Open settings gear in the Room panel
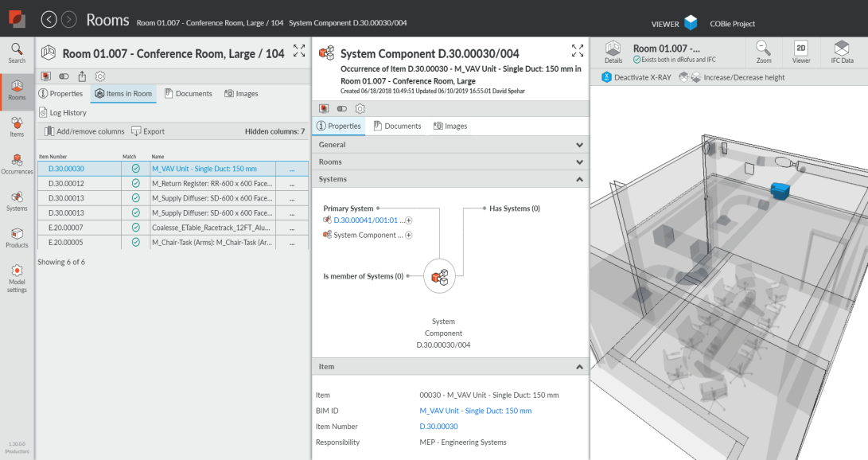Screen dimensions: 868x460 (99, 76)
